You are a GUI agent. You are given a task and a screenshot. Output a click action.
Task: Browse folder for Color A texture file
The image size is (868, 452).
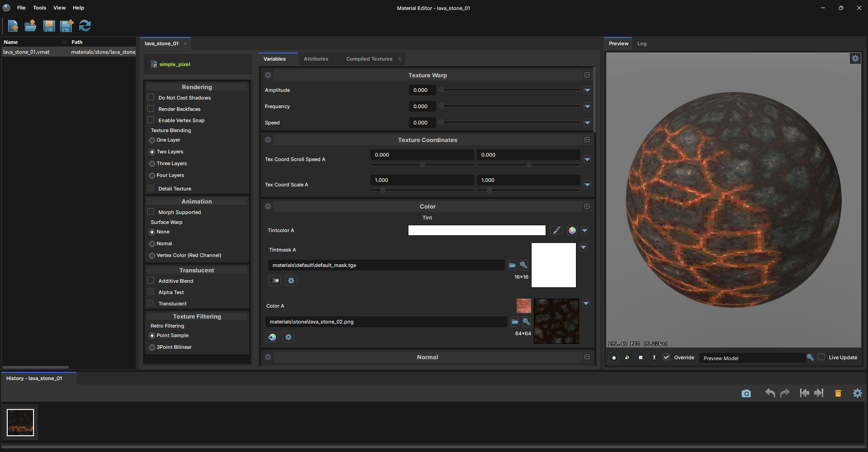(x=515, y=322)
